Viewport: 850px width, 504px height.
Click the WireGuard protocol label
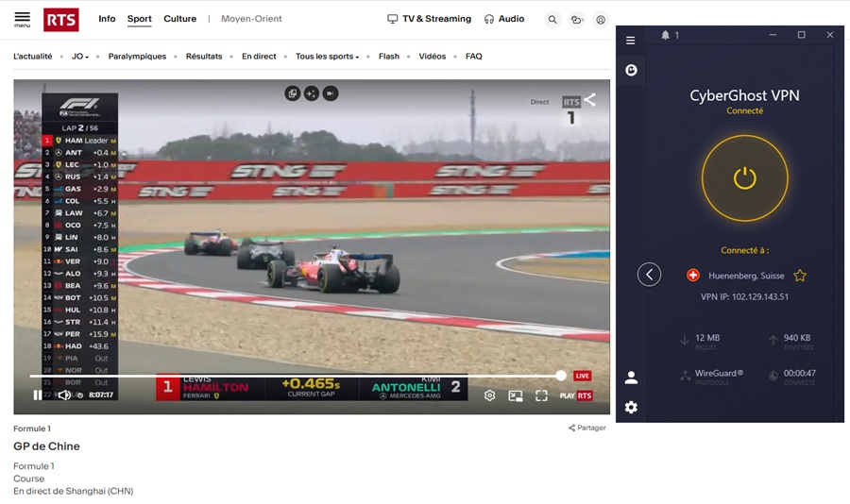(720, 373)
